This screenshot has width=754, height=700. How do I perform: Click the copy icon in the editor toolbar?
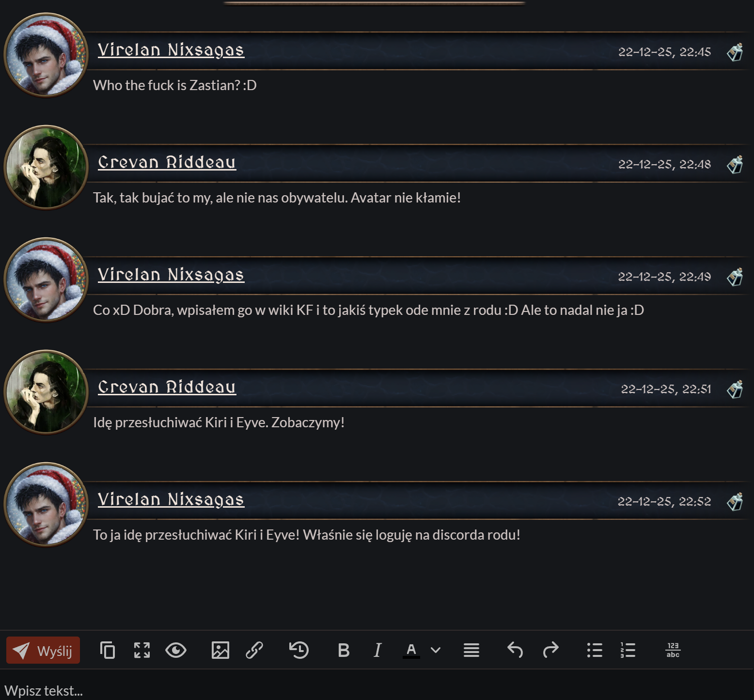[x=107, y=650]
